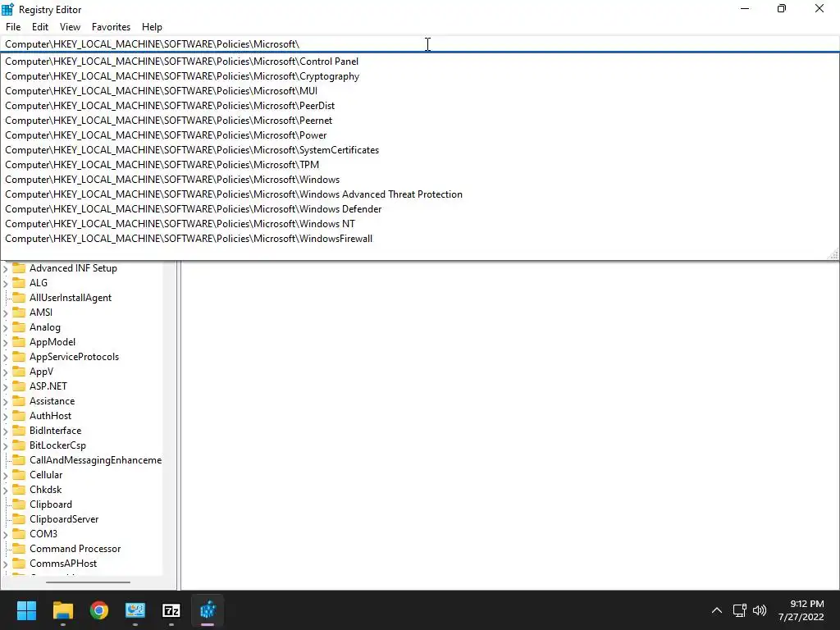Image resolution: width=840 pixels, height=630 pixels.
Task: Open the volume tray icon
Action: [760, 610]
